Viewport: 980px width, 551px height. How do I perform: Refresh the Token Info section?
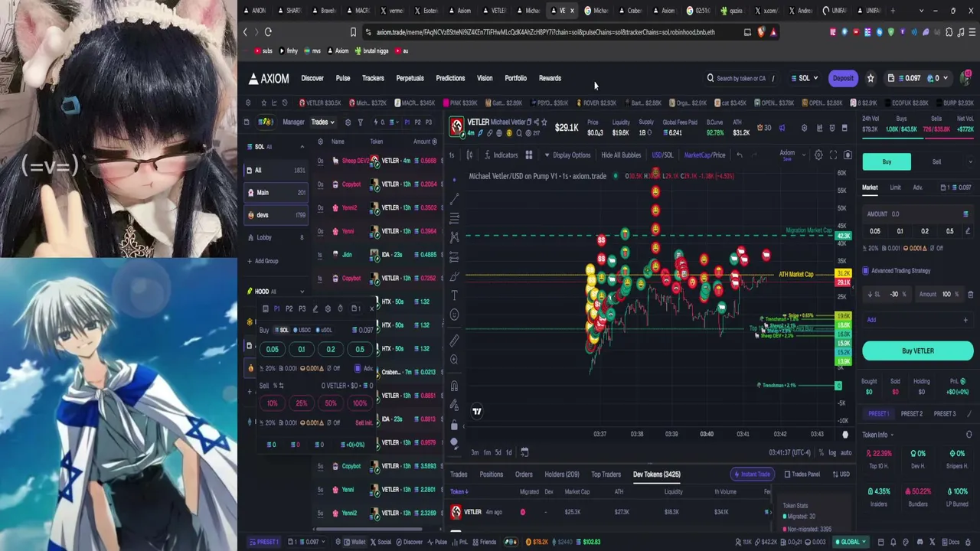(x=969, y=435)
